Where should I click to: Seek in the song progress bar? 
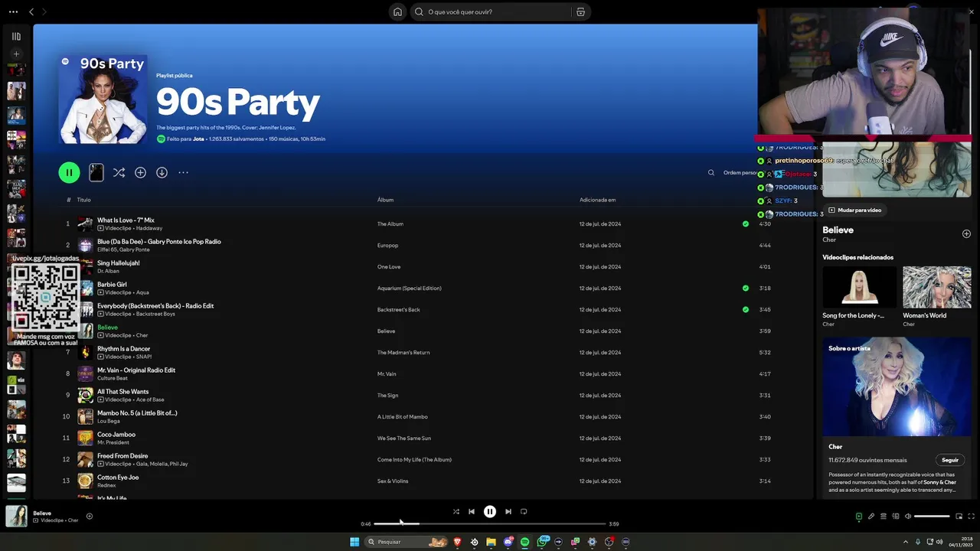pyautogui.click(x=489, y=523)
